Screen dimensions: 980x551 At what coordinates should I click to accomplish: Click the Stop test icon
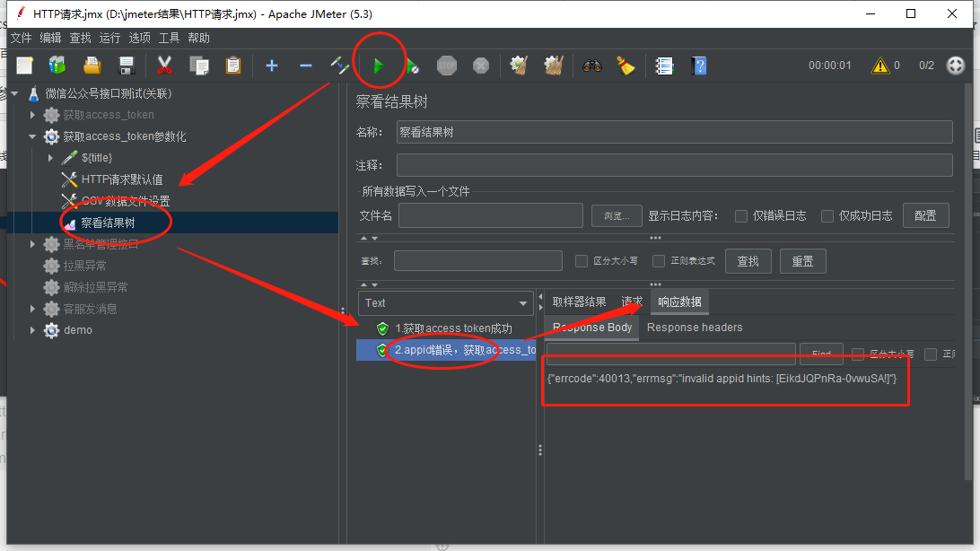pos(447,66)
